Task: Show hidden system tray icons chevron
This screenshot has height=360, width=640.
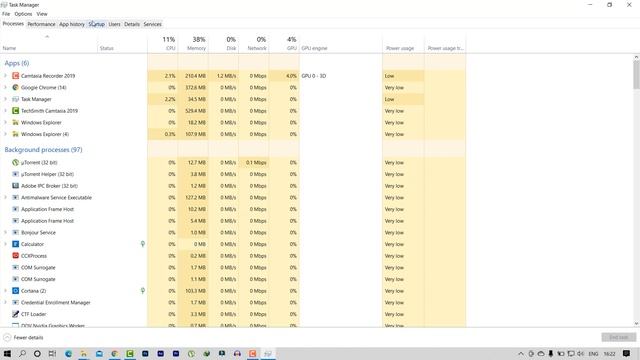Action: (x=521, y=353)
